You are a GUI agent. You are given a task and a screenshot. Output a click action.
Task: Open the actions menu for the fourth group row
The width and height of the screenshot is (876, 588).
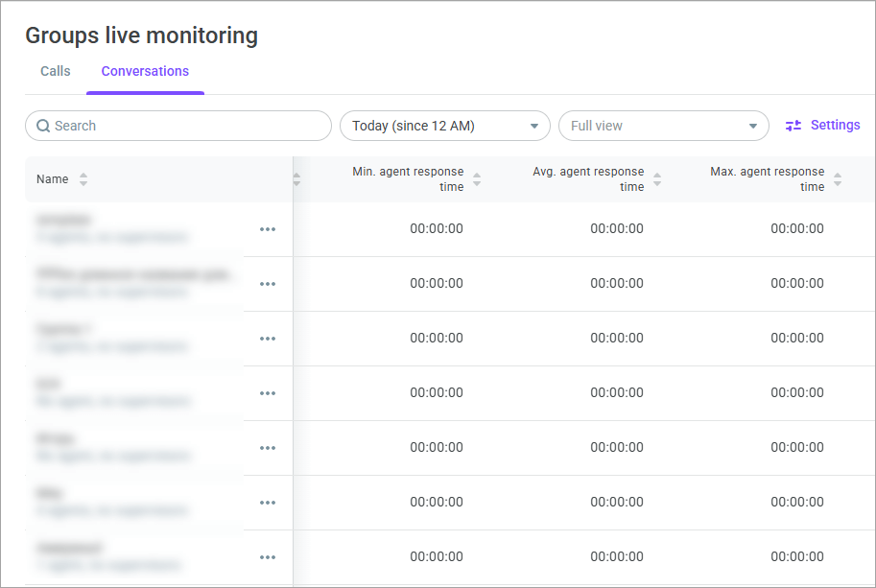tap(268, 393)
